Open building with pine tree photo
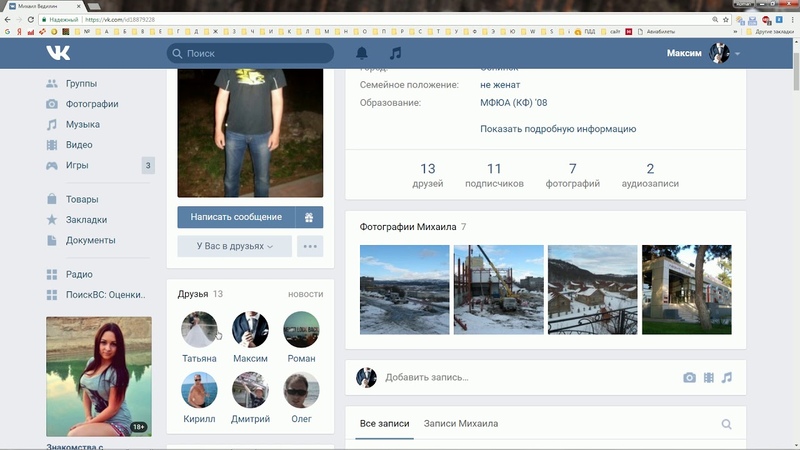The height and width of the screenshot is (450, 800). [x=687, y=290]
